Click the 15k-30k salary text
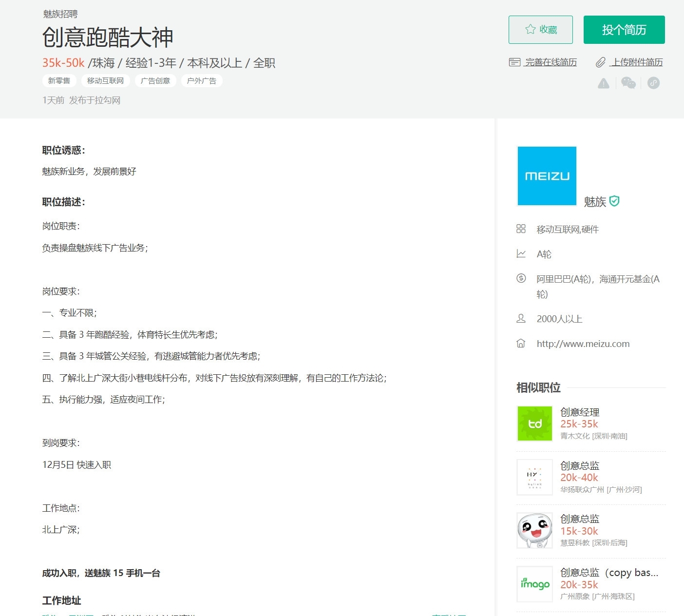 pos(579,531)
